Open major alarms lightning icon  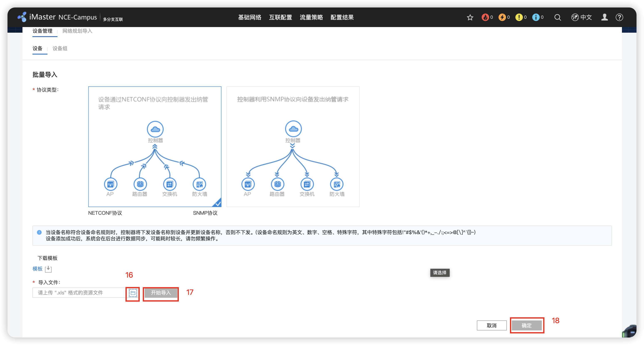[502, 17]
